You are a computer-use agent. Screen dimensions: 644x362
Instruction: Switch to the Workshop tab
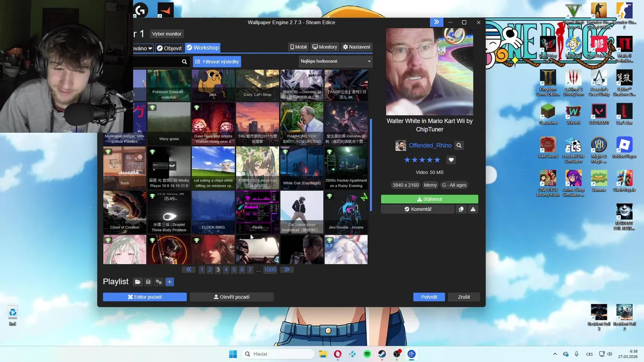[x=202, y=48]
